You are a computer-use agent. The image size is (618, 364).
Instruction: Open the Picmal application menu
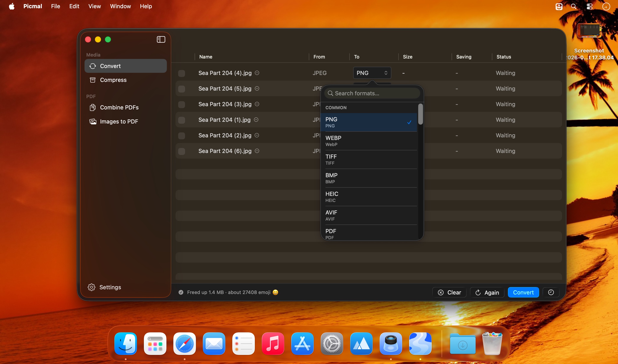click(33, 6)
